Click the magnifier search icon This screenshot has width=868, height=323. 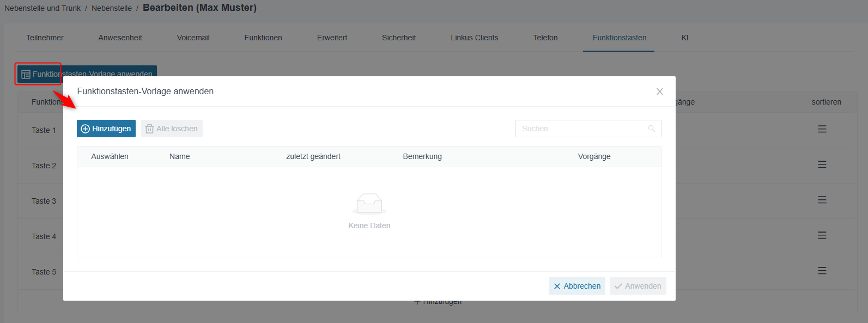pyautogui.click(x=651, y=129)
